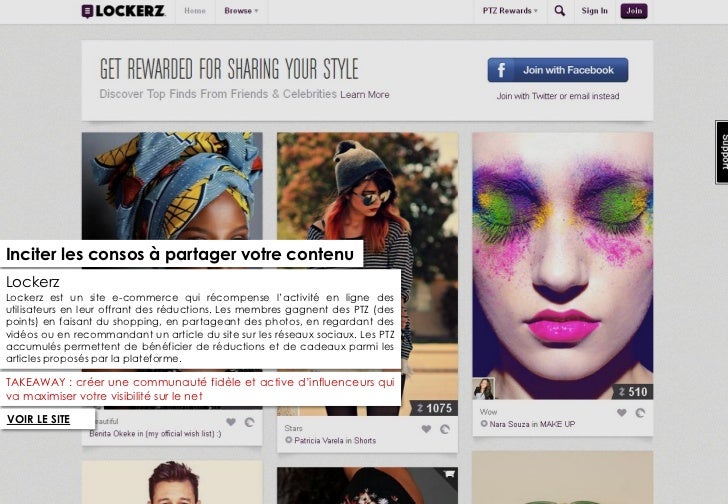
Task: Like the Nara Souza MAKE UP post
Action: (x=622, y=413)
